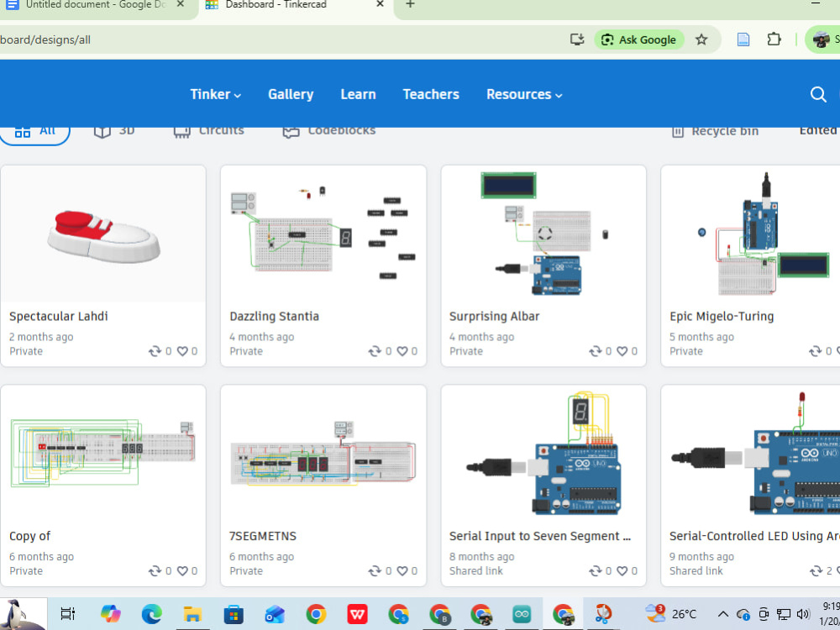840x630 pixels.
Task: Click the Surprising Albar title
Action: pos(494,316)
